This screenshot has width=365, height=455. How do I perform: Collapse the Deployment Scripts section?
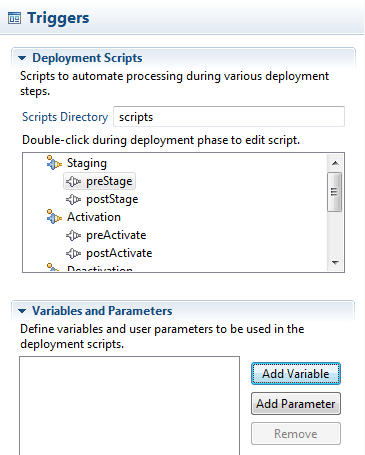[22, 58]
